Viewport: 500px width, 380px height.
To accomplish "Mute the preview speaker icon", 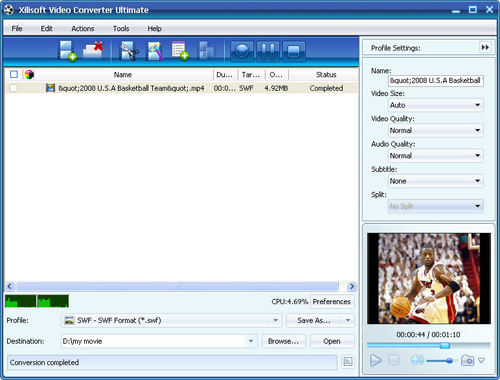I will click(x=417, y=360).
